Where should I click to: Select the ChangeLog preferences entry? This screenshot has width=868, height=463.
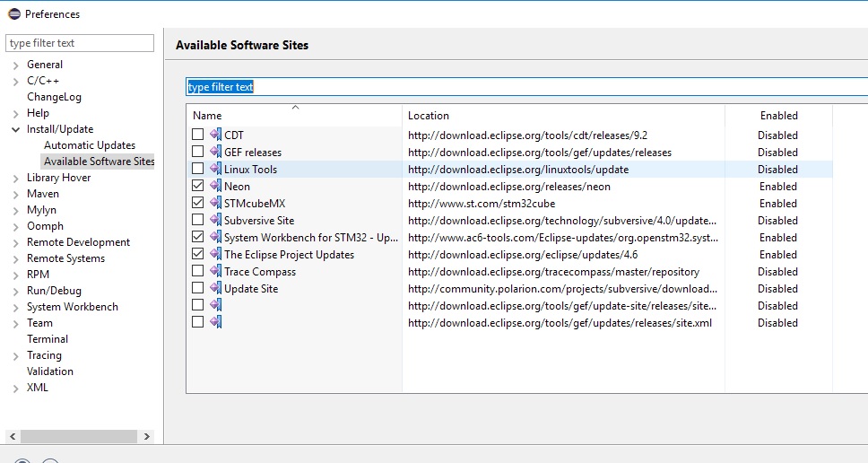click(x=54, y=97)
